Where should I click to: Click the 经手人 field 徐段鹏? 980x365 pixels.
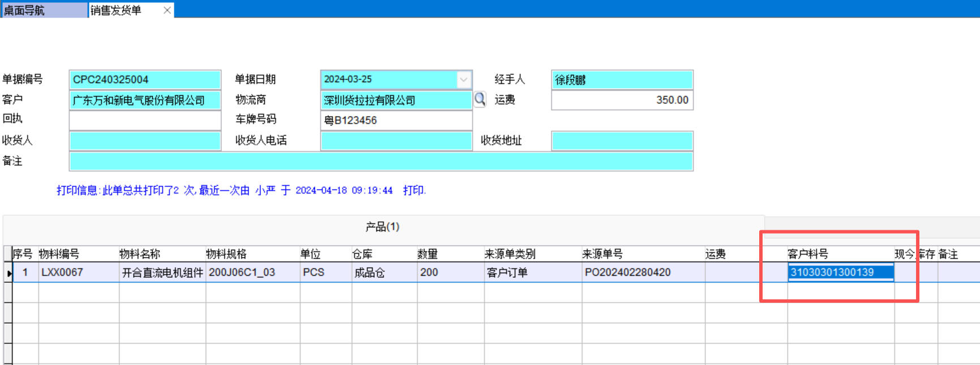tap(622, 80)
